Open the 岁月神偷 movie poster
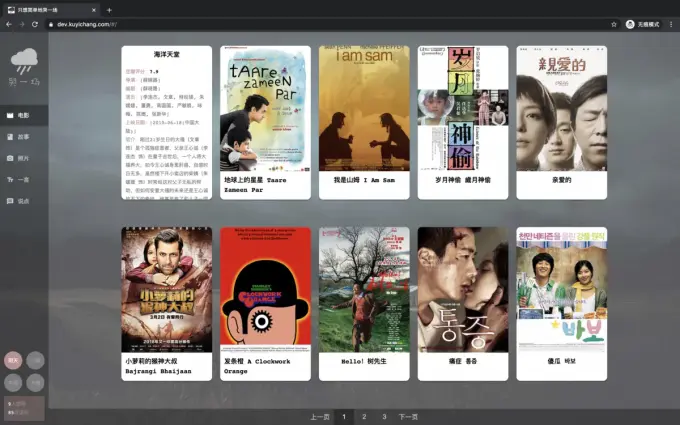 pos(463,108)
